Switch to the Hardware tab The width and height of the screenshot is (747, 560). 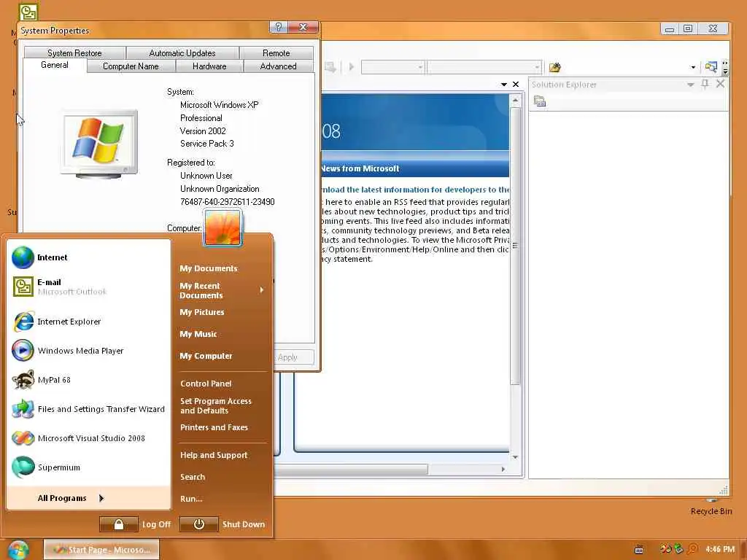pos(209,66)
